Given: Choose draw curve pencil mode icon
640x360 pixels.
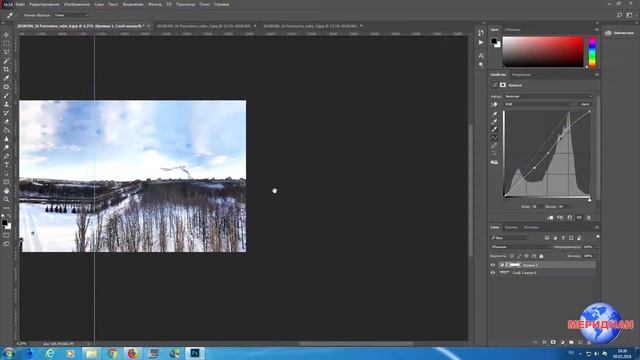Looking at the screenshot, I should pyautogui.click(x=494, y=146).
